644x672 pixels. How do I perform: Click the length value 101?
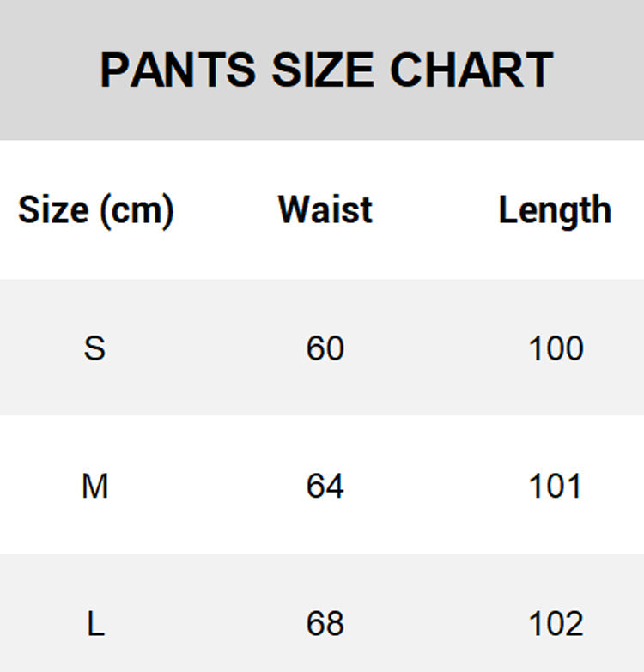pos(556,487)
